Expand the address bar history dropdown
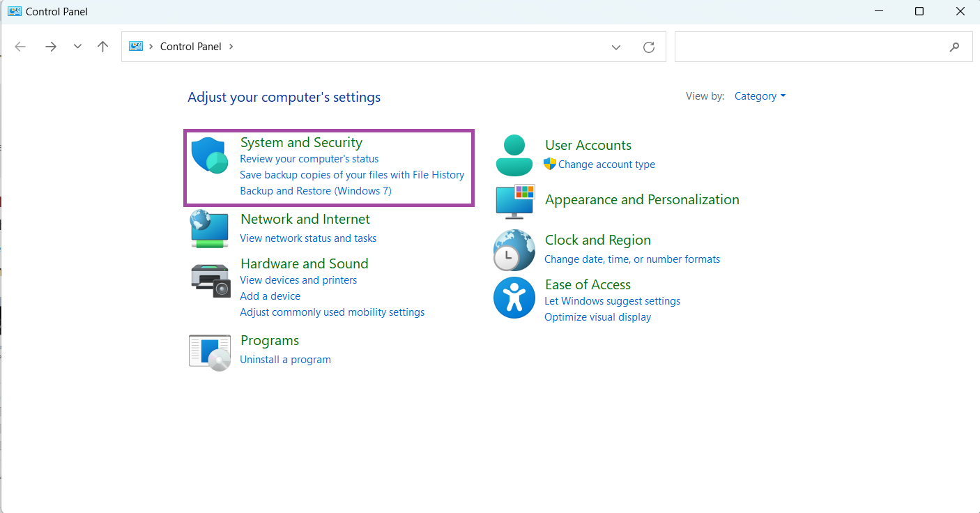Screen dimensions: 980x513 click(616, 47)
